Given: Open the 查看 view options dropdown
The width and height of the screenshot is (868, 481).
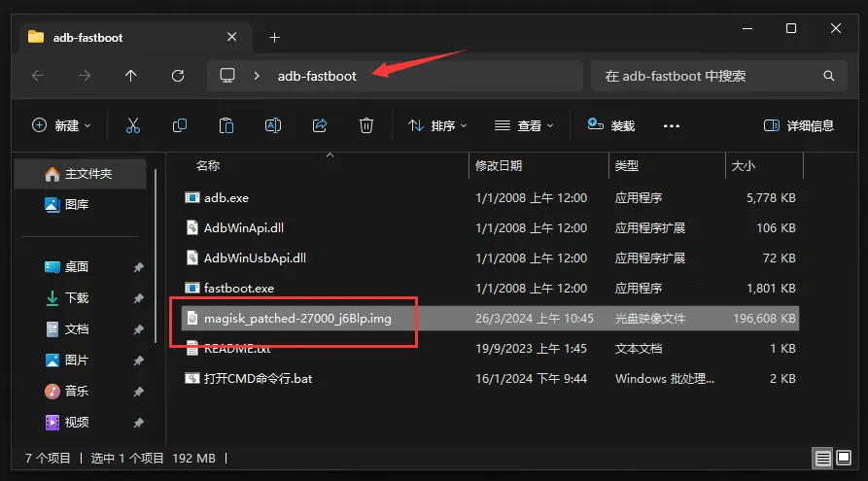Looking at the screenshot, I should tap(523, 125).
